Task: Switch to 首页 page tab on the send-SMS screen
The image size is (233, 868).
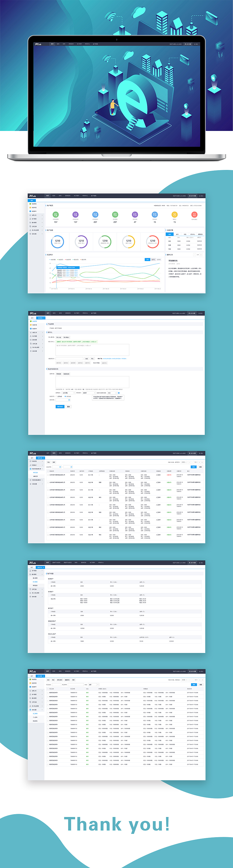Action: click(x=32, y=318)
